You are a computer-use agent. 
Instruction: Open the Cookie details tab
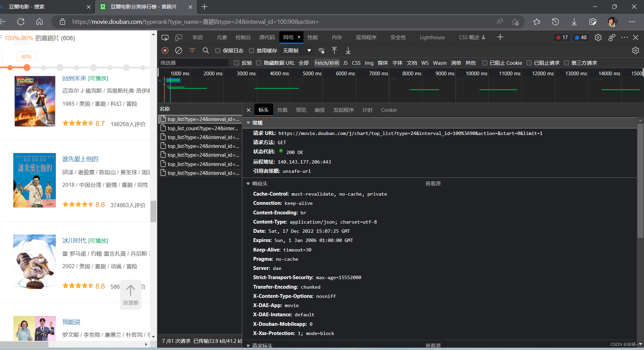389,110
